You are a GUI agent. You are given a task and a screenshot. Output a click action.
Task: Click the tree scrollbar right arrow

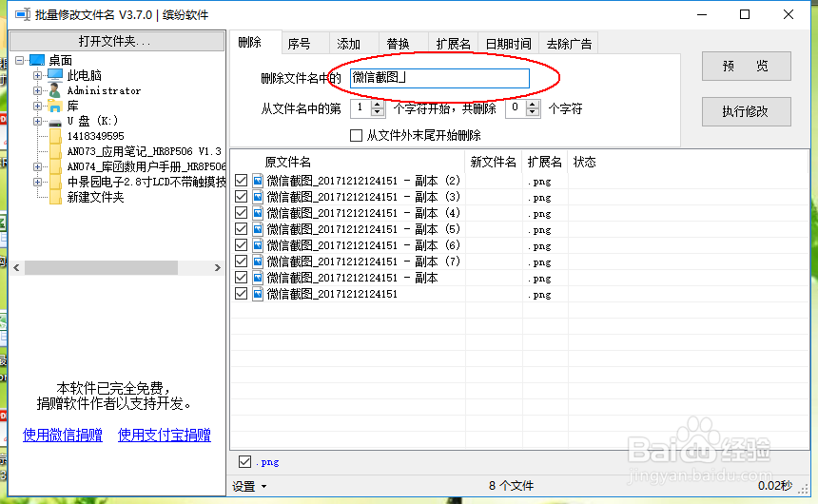(x=218, y=267)
